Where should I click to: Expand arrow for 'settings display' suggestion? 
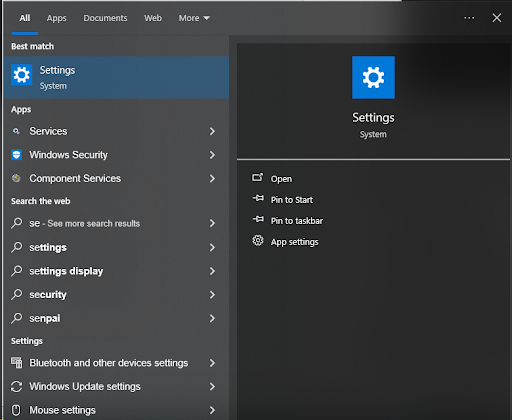coord(212,271)
